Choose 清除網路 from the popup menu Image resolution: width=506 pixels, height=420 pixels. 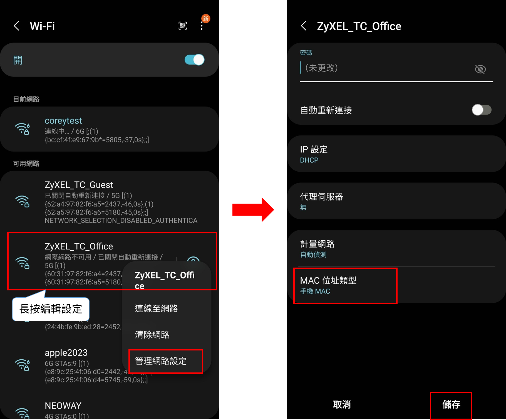pos(152,335)
